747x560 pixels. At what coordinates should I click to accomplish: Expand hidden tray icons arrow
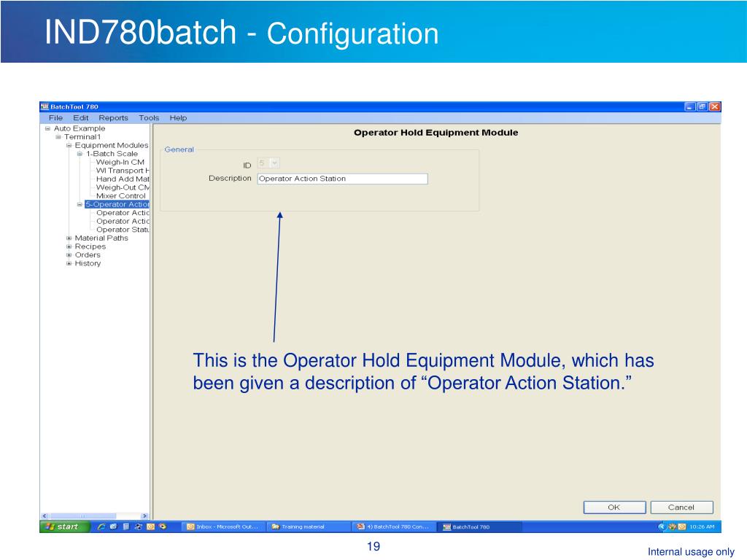click(661, 526)
